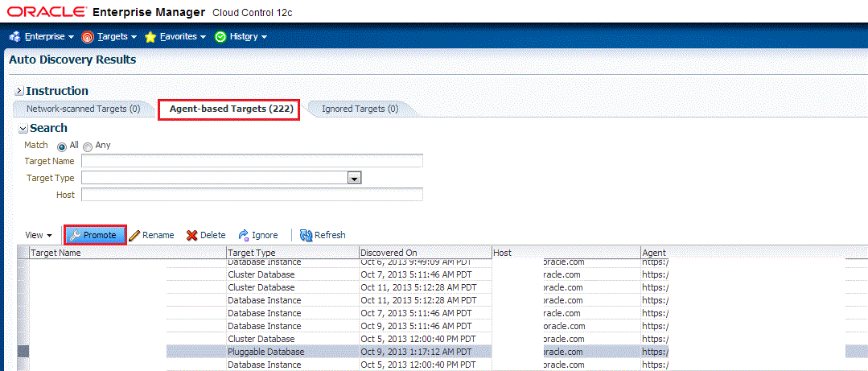
Task: Click the Delete red X icon
Action: 192,235
